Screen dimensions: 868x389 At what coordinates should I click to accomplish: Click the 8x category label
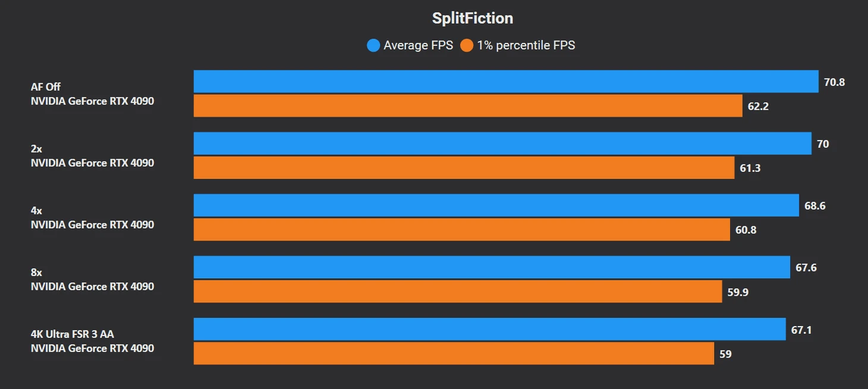[36, 272]
